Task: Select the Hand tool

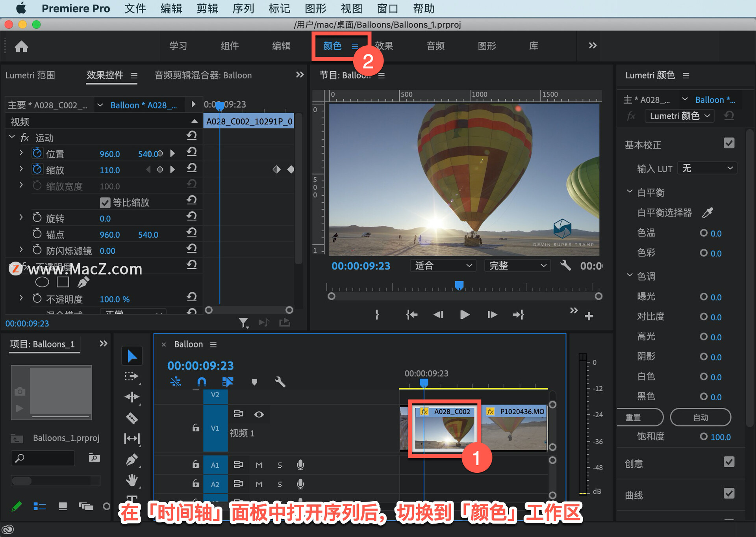Action: (x=132, y=480)
